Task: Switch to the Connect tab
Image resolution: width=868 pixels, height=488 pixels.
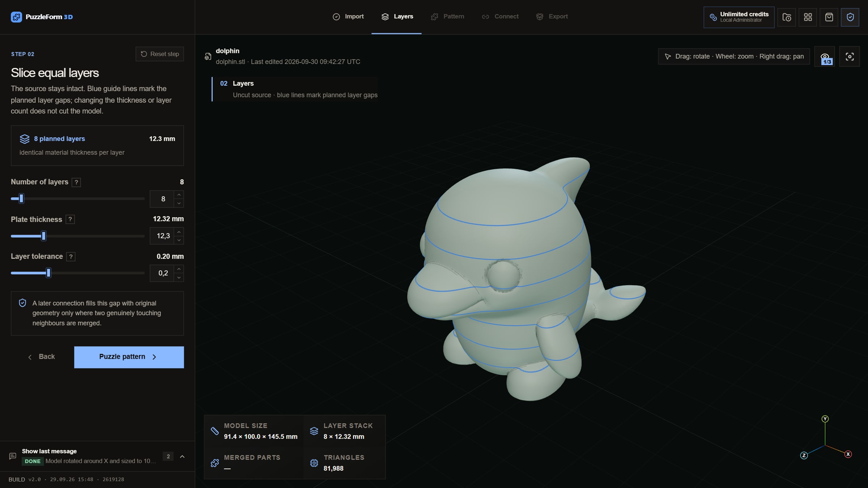Action: click(x=500, y=17)
